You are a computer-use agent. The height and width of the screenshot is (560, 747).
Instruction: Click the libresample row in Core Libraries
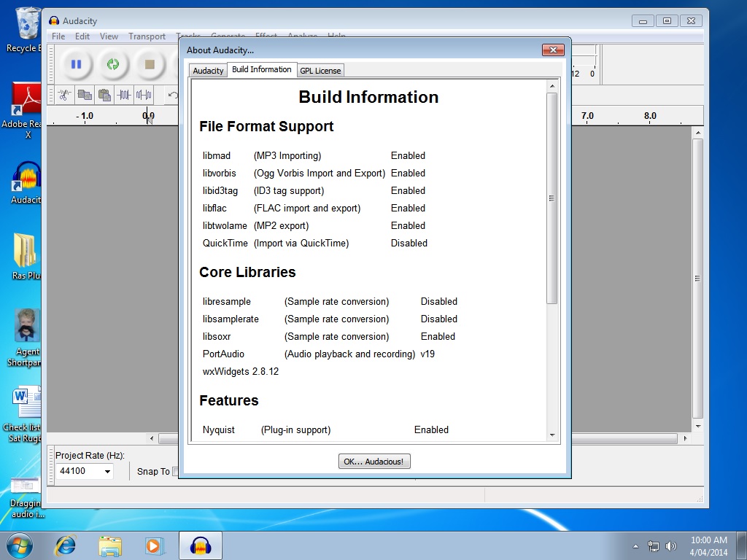tap(330, 301)
